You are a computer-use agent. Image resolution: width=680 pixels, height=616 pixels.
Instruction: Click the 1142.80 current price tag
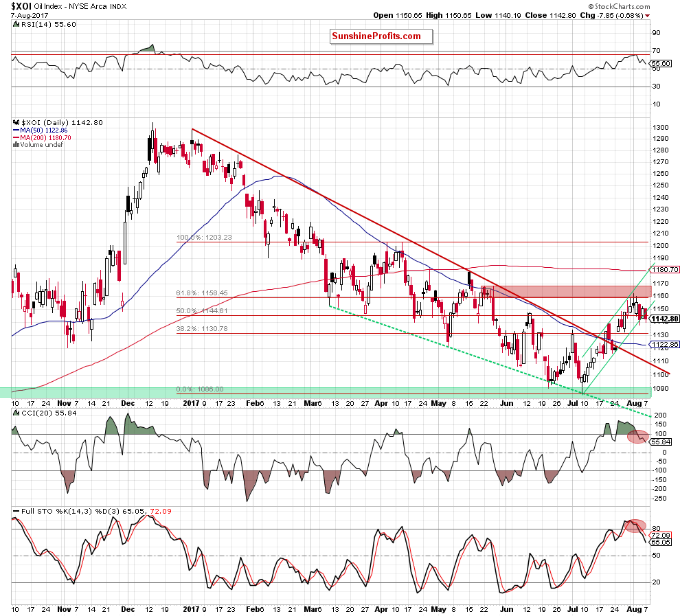tap(664, 319)
